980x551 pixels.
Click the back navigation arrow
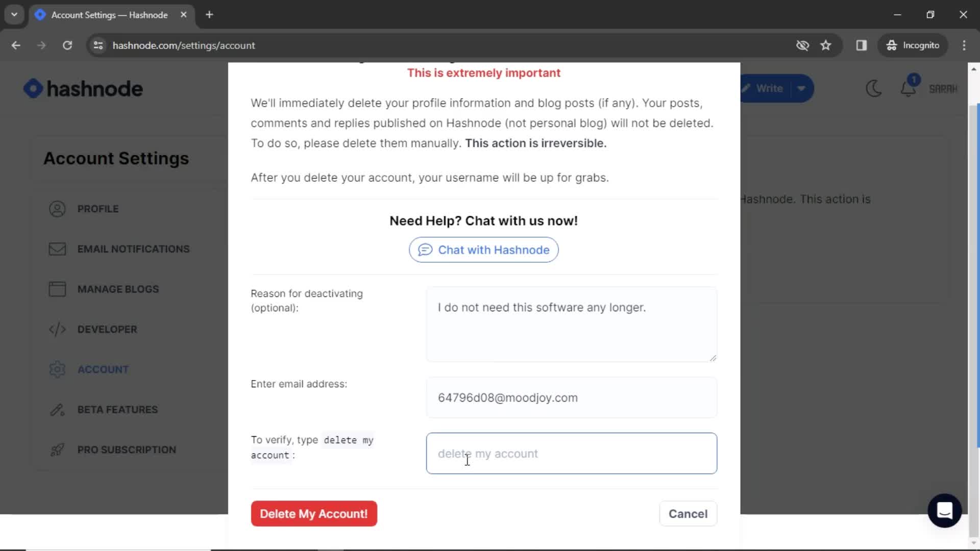pyautogui.click(x=16, y=45)
